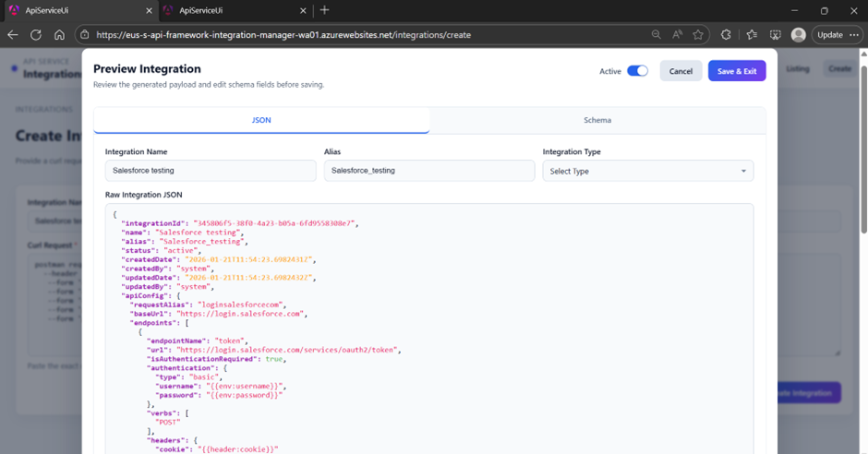Open the favorites list icon
868x454 pixels.
coord(752,35)
